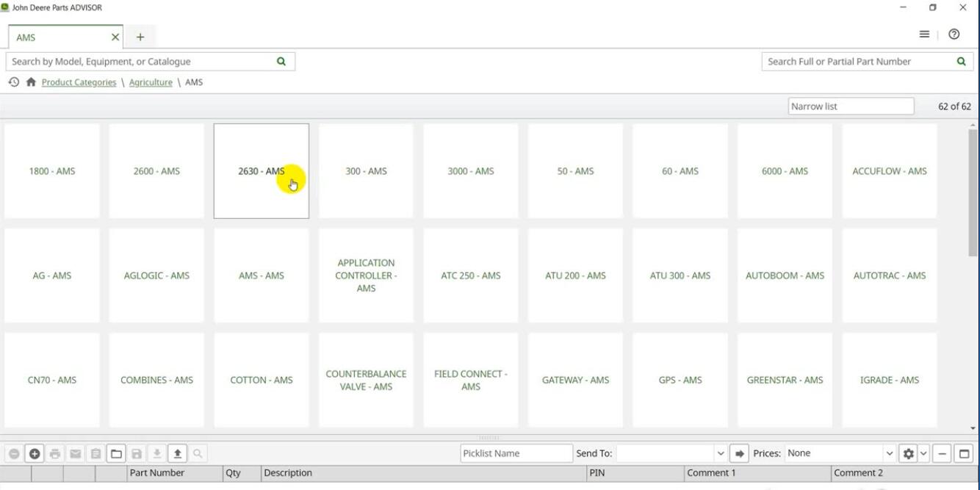Viewport: 980px width, 490px height.
Task: Click the vertical scrollbar of the tile list
Action: pyautogui.click(x=973, y=192)
